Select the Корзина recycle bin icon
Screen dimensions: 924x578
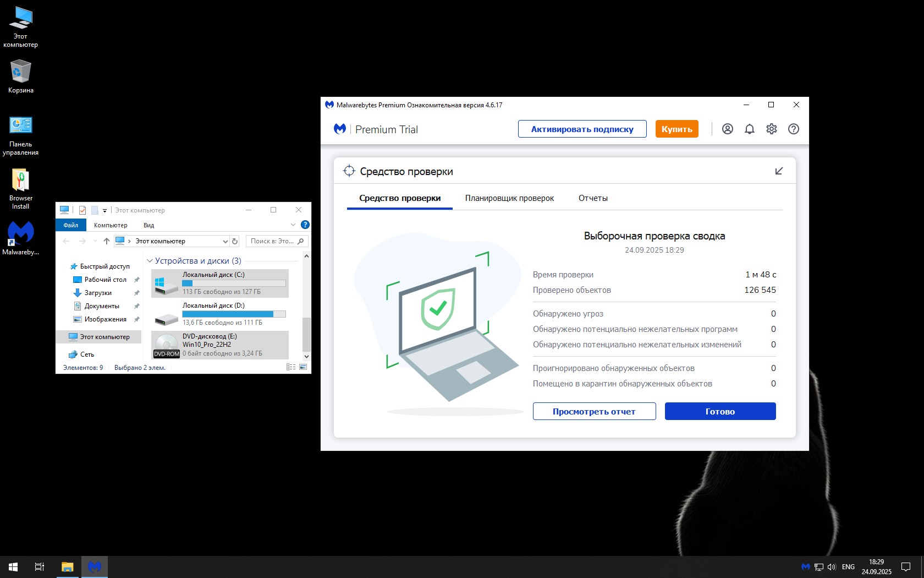(21, 77)
